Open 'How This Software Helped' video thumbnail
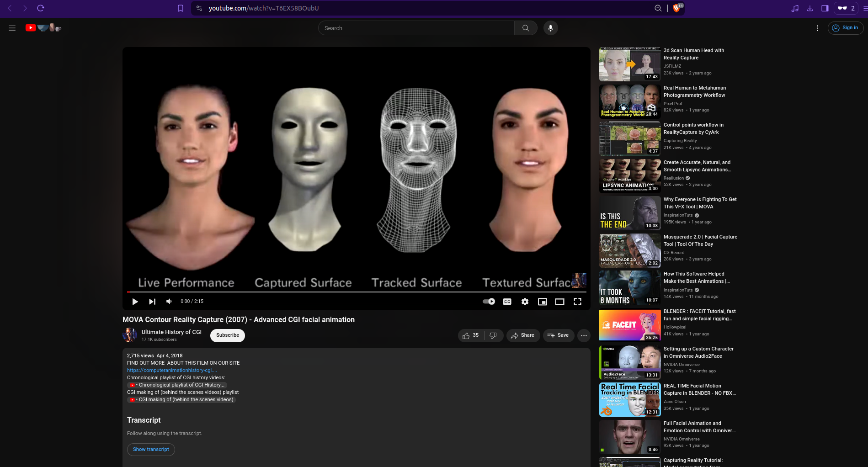Image resolution: width=868 pixels, height=467 pixels. click(x=630, y=287)
